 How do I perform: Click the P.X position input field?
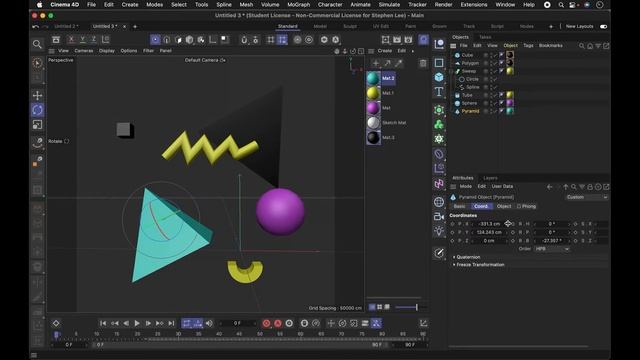pos(489,224)
